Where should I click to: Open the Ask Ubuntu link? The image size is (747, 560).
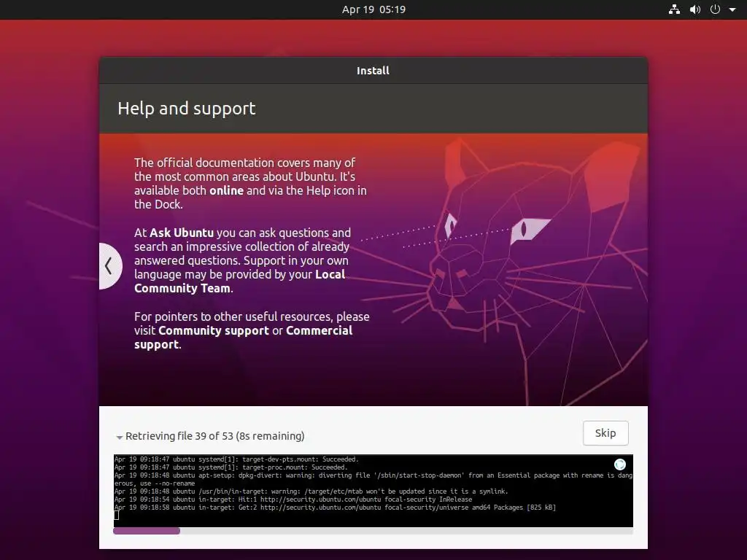pos(182,233)
